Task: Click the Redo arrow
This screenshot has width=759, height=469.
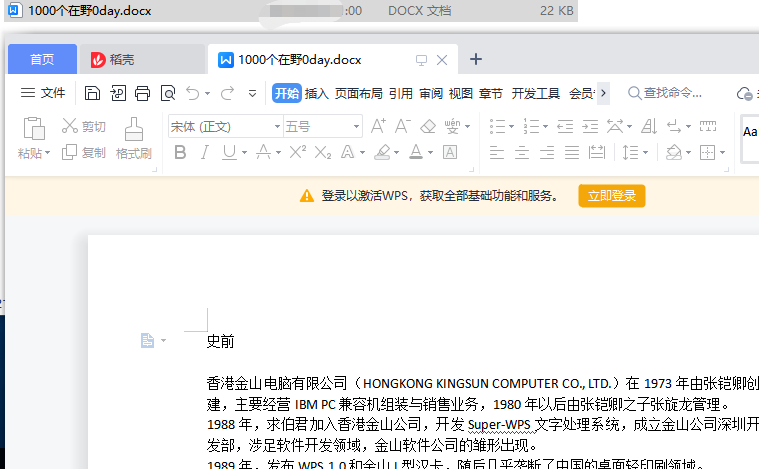Action: point(228,93)
